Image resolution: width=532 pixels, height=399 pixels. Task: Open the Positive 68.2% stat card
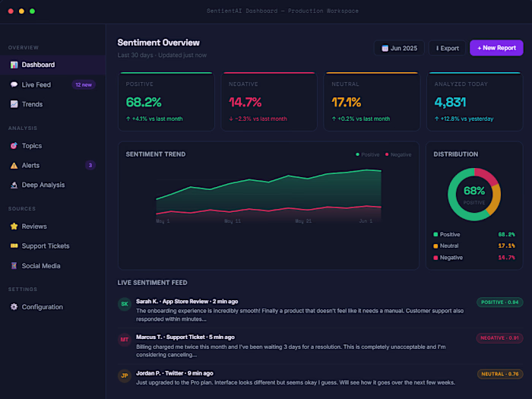[166, 101]
